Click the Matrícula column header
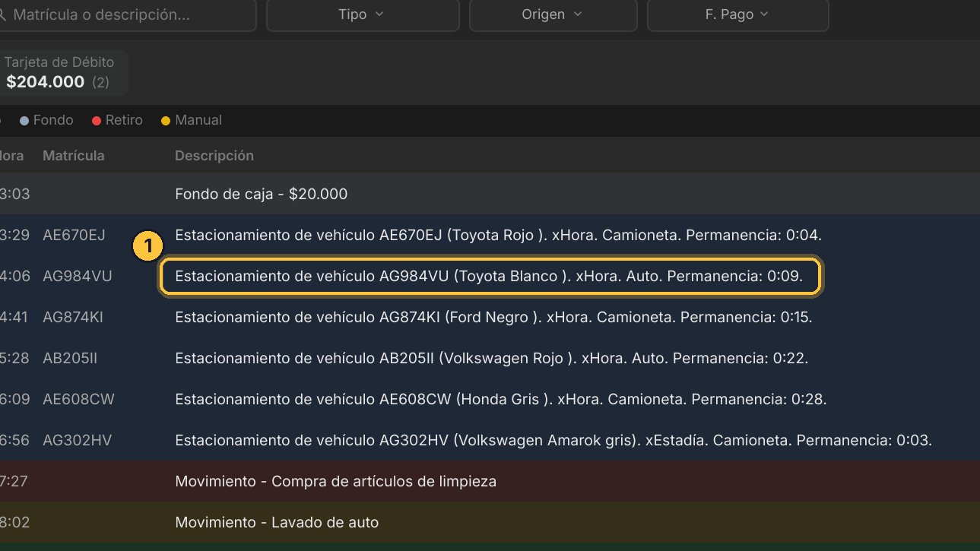The width and height of the screenshot is (980, 551). [74, 156]
